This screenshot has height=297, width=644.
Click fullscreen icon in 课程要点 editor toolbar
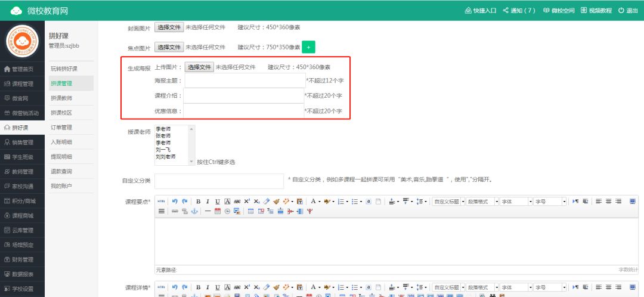click(x=633, y=202)
